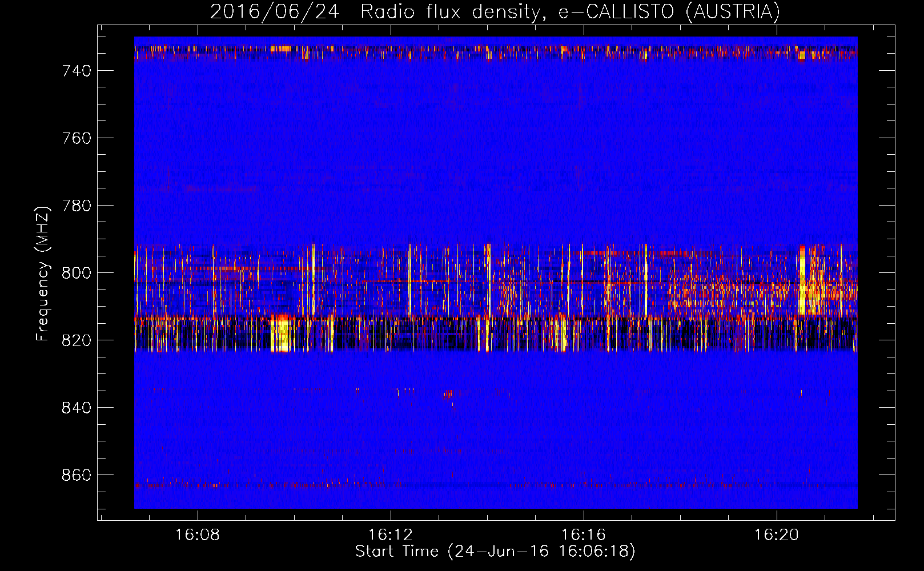Click the 16:20 time tick label

coord(777,535)
